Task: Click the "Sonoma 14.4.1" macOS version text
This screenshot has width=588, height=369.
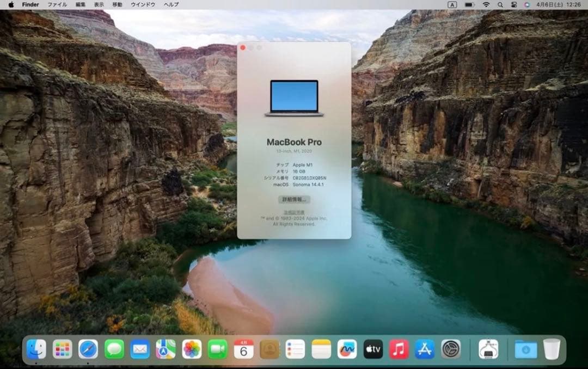Action: [x=308, y=184]
